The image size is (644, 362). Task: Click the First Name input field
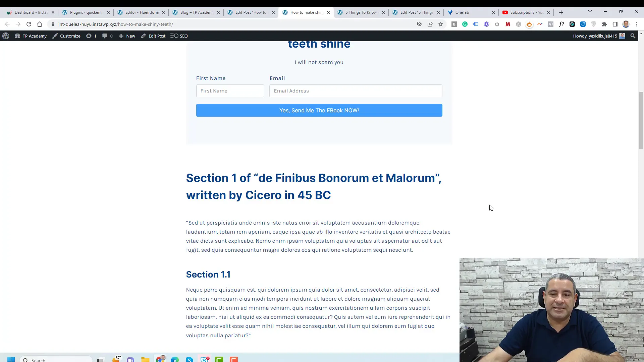click(x=230, y=90)
